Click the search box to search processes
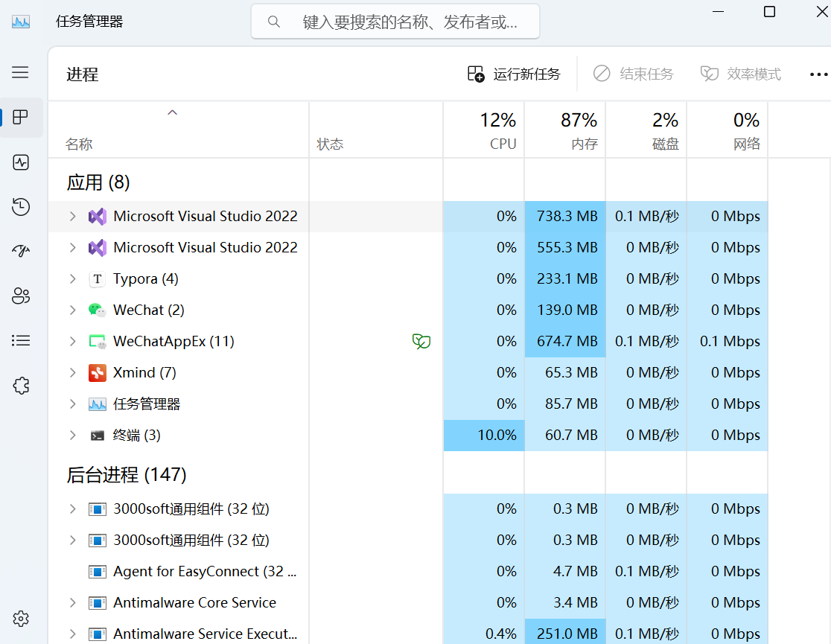Screen dimensions: 831x644 point(395,22)
